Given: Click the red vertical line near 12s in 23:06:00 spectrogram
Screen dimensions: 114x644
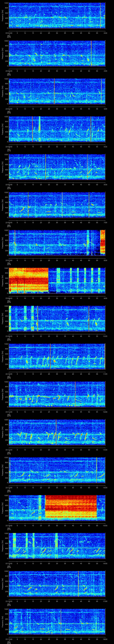Looking at the screenshot, I should 28,205.
